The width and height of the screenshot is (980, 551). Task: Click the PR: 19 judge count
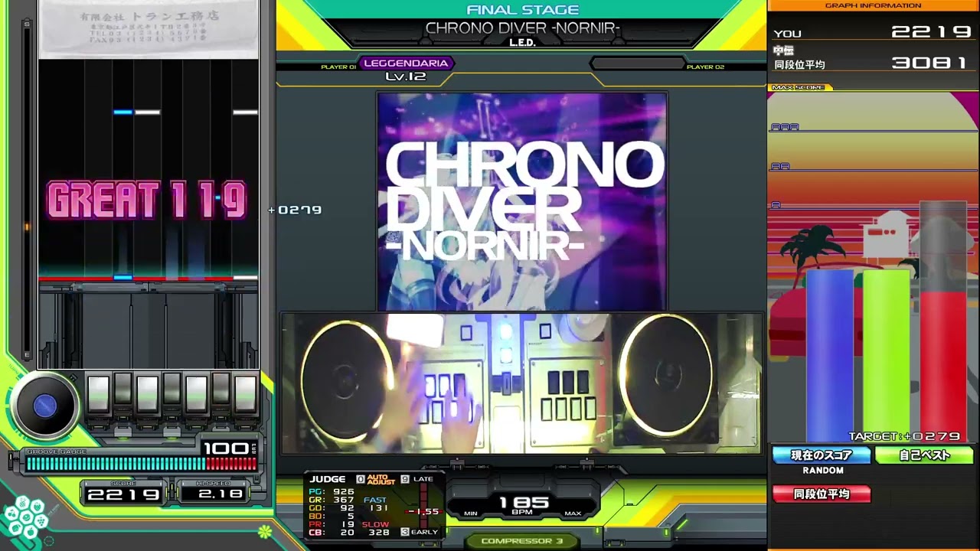332,524
